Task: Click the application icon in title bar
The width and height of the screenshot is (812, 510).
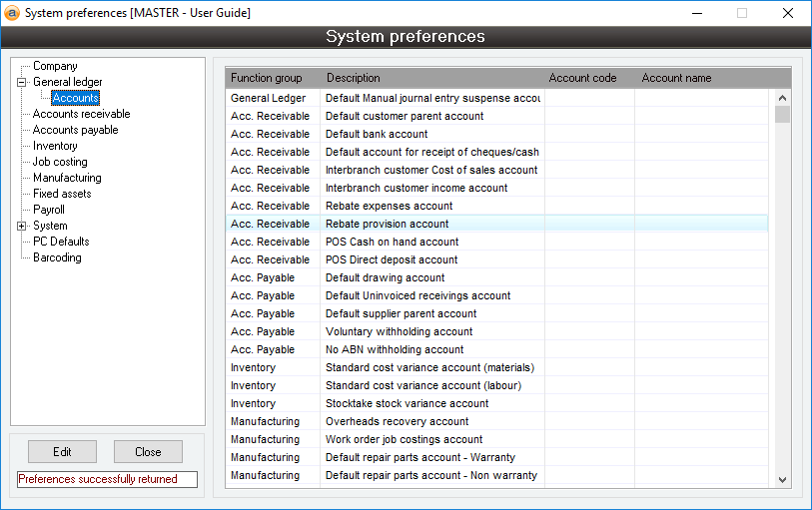Action: [12, 13]
